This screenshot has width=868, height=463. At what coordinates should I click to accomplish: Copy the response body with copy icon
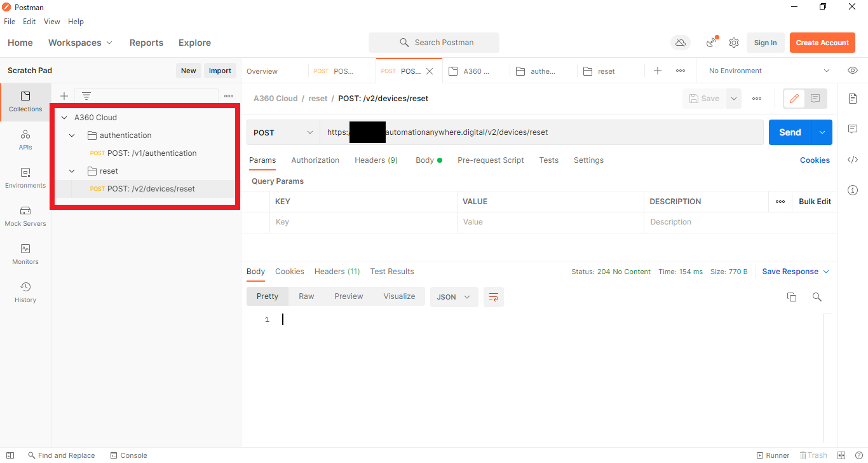coord(792,297)
